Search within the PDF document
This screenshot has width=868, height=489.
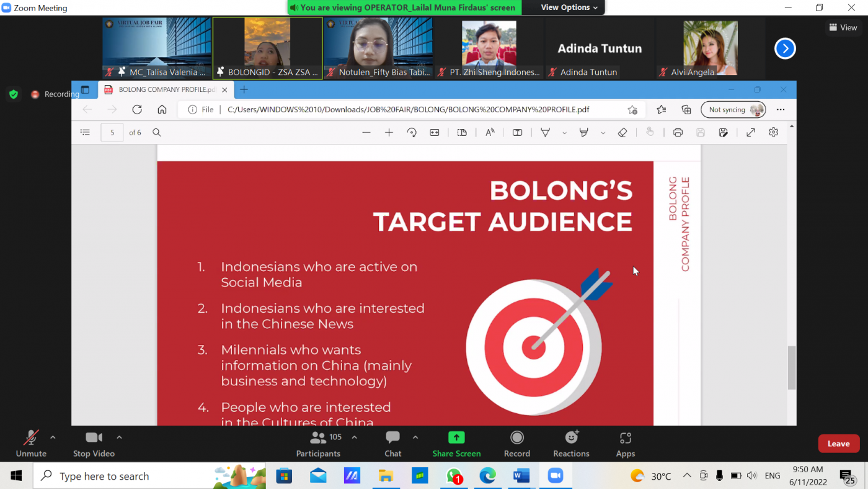(157, 132)
